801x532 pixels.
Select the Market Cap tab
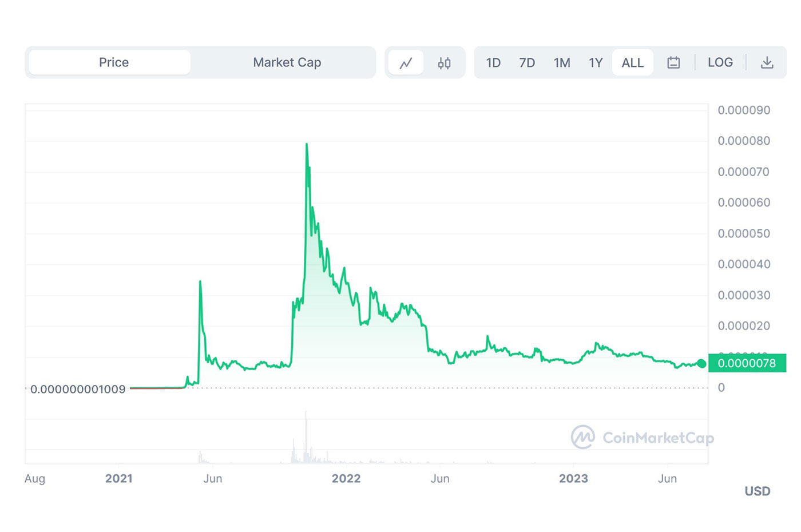coord(287,62)
